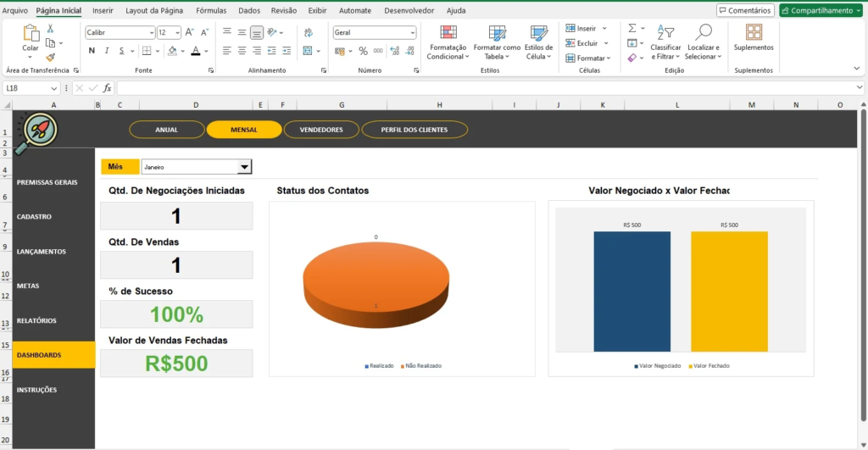
Task: Open the Mês dropdown showing Janeiro
Action: (x=244, y=167)
